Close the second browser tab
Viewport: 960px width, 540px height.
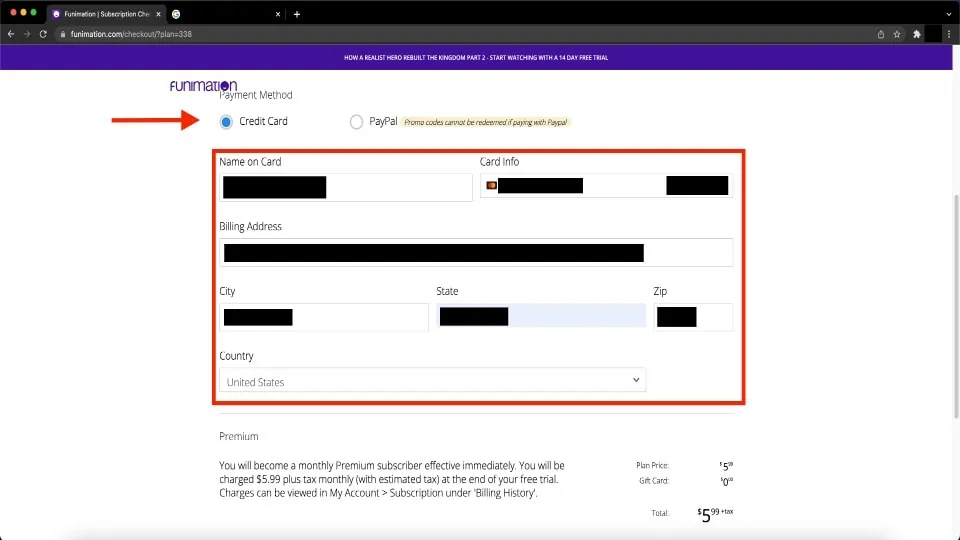click(278, 14)
